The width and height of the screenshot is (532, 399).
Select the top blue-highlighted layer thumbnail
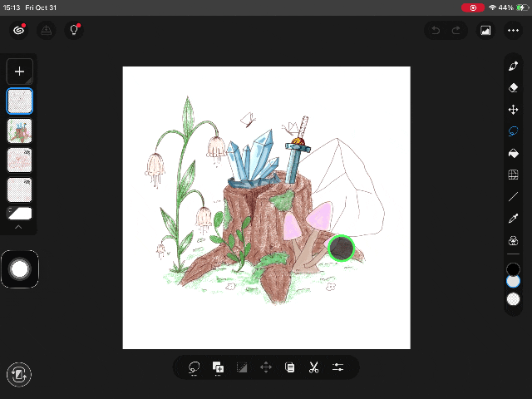tap(20, 101)
